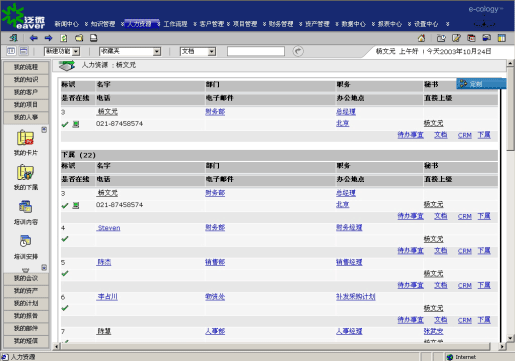Open the 文档 search type dropdown

(x=198, y=51)
